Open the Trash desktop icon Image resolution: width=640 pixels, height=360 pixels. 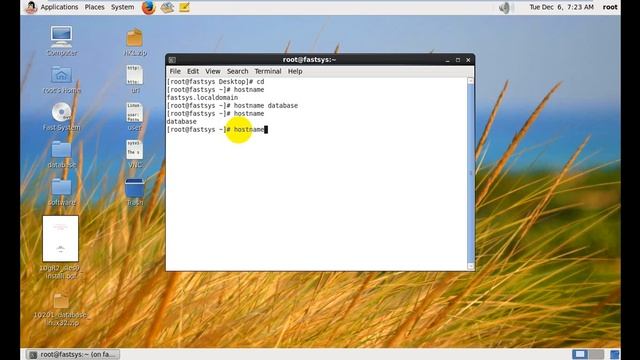point(135,188)
